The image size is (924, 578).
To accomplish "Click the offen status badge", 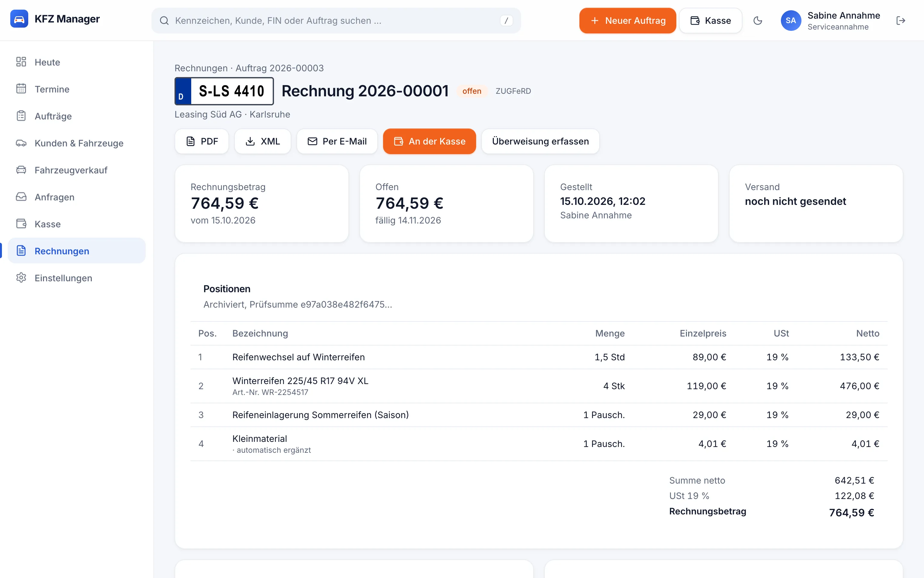I will pos(472,91).
